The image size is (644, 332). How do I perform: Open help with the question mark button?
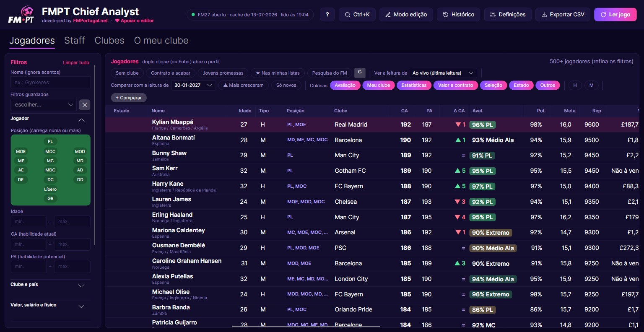(x=327, y=14)
